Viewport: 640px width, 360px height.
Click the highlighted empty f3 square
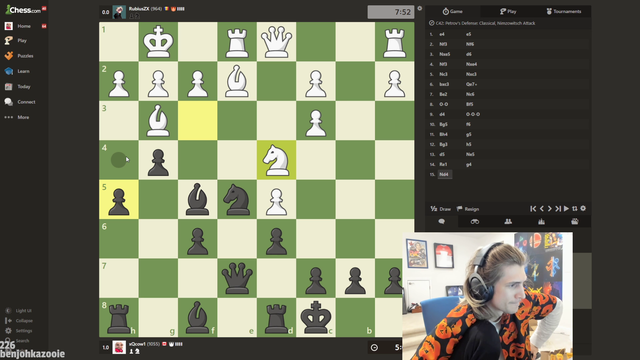pyautogui.click(x=198, y=120)
